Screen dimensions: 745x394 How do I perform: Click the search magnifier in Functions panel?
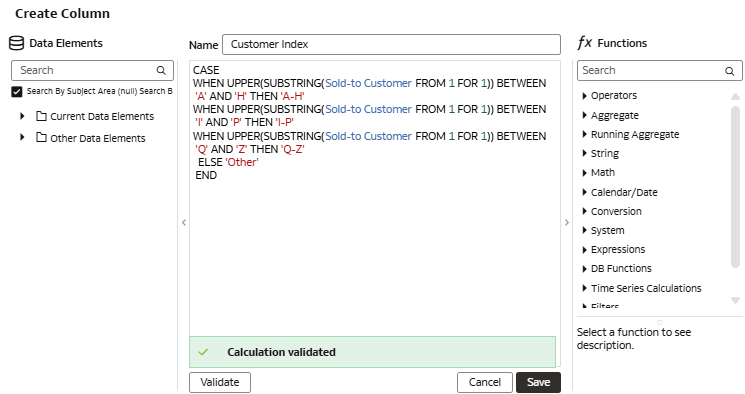[730, 71]
